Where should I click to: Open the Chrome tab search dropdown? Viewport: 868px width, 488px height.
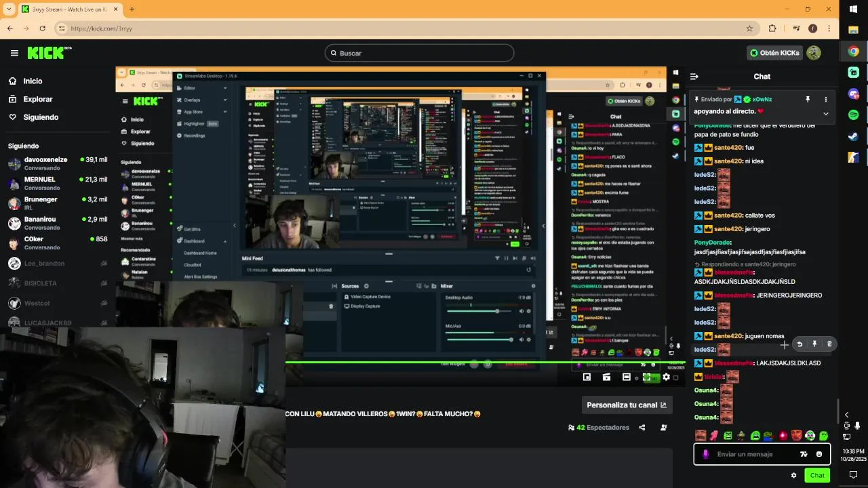(9, 9)
